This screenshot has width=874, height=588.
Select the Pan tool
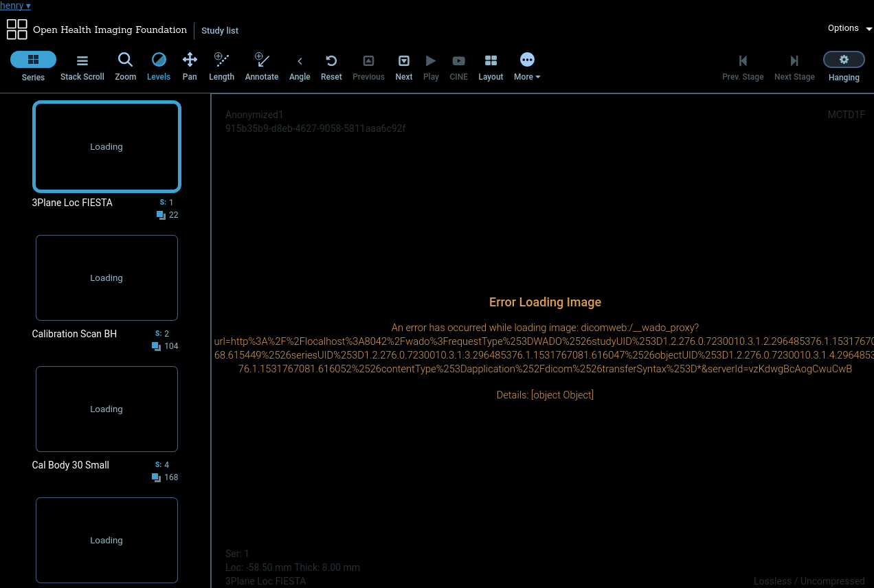(x=190, y=67)
